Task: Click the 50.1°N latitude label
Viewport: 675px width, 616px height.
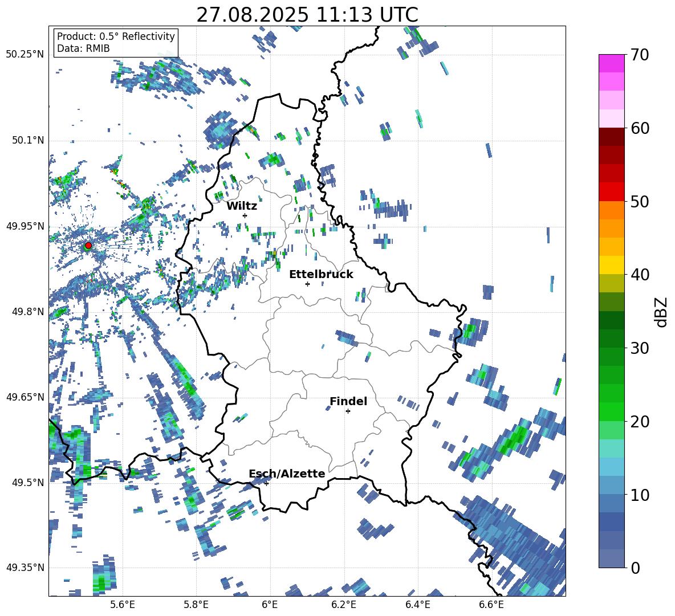Action: coord(28,140)
